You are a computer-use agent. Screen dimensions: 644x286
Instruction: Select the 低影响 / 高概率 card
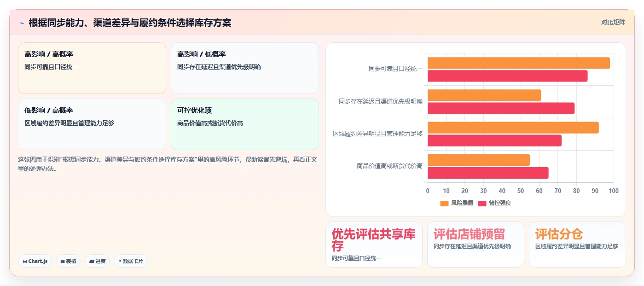point(92,124)
